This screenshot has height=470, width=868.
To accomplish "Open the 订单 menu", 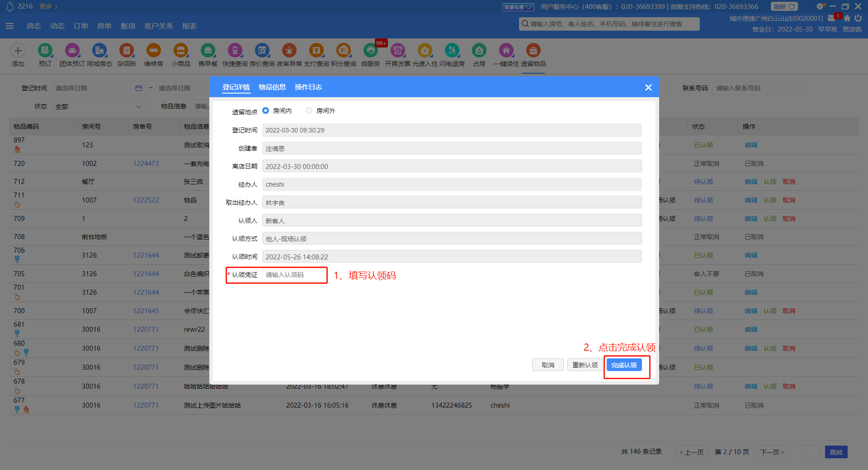I will (x=81, y=26).
